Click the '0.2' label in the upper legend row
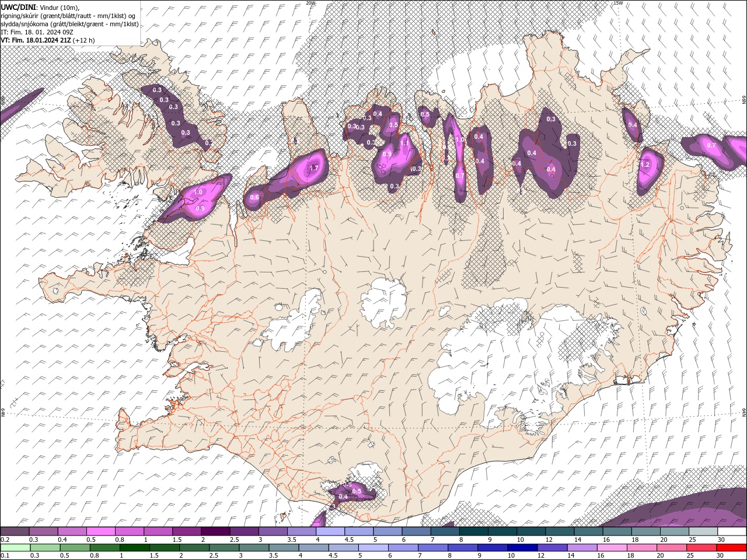Viewport: 747px width, 560px height. pos(5,540)
